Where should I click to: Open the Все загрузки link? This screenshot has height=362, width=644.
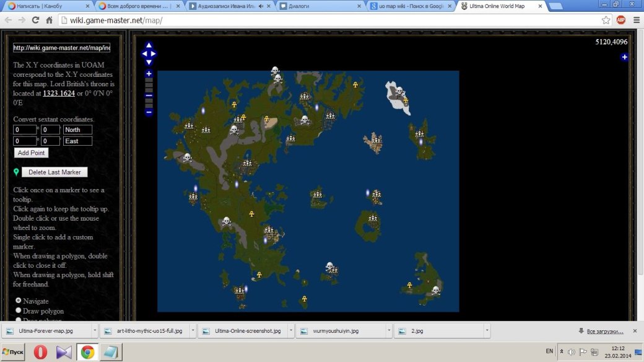click(604, 331)
